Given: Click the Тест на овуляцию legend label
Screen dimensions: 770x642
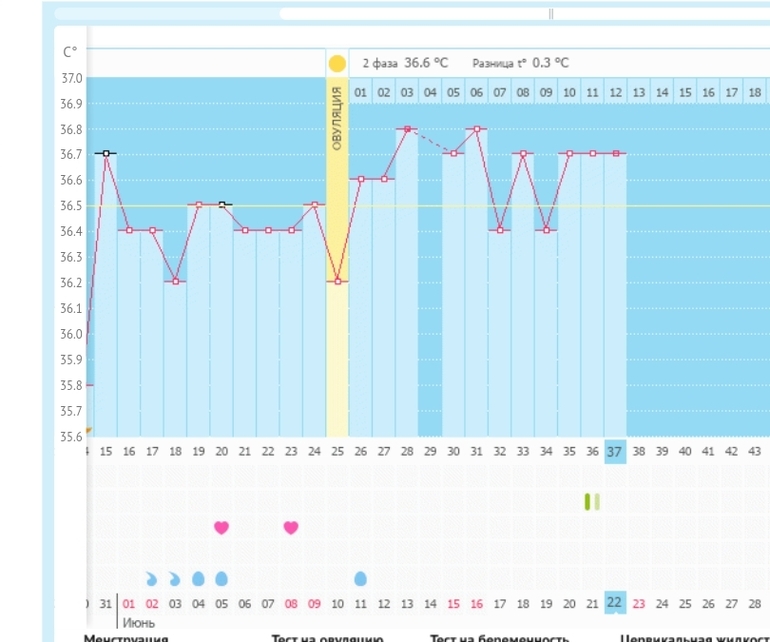Looking at the screenshot, I should pyautogui.click(x=327, y=636).
